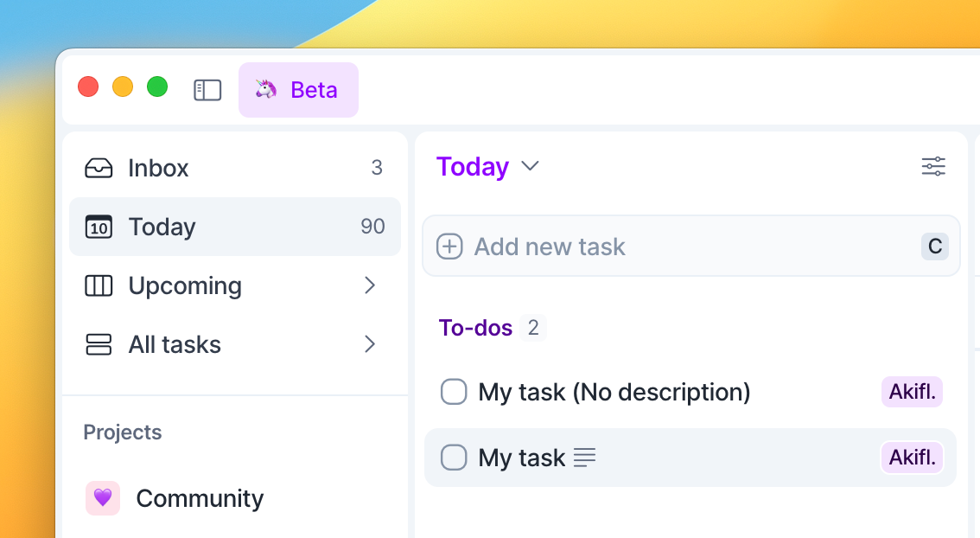Open view filter settings sliders icon
This screenshot has width=980, height=538.
pos(933,167)
